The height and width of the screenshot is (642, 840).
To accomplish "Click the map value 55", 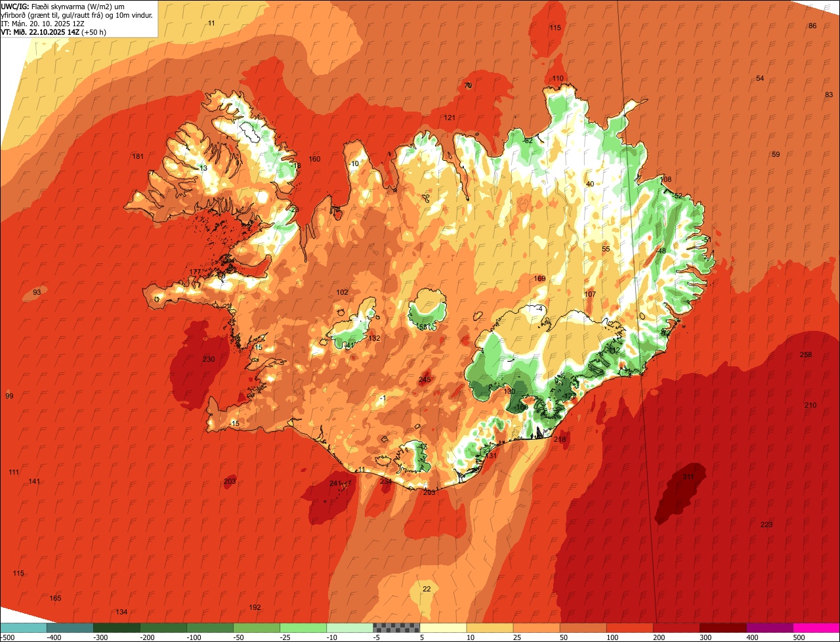I will [x=606, y=249].
